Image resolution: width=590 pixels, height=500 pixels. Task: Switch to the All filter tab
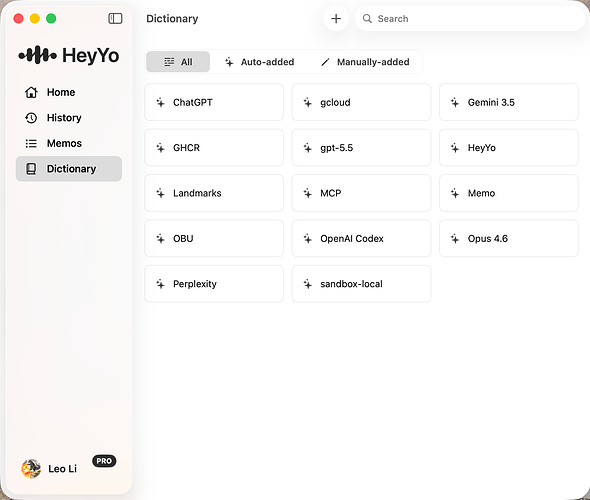(x=178, y=62)
